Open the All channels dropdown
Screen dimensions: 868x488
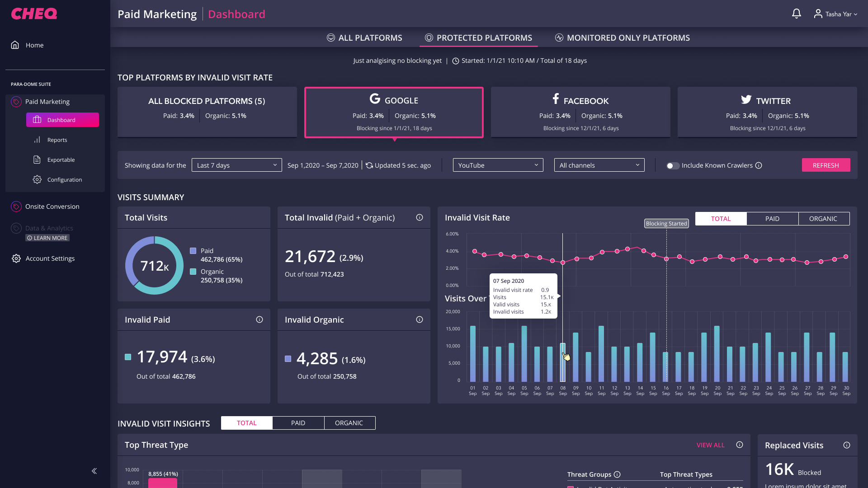tap(599, 165)
